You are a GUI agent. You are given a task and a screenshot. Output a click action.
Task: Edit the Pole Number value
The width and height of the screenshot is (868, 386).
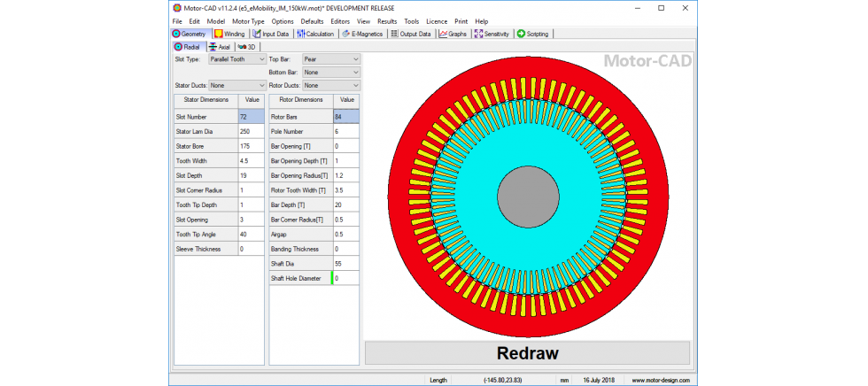pyautogui.click(x=346, y=132)
